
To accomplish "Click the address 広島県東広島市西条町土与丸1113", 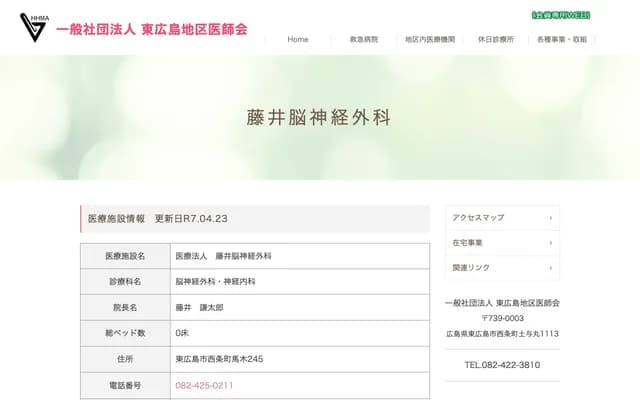I will pyautogui.click(x=502, y=333).
